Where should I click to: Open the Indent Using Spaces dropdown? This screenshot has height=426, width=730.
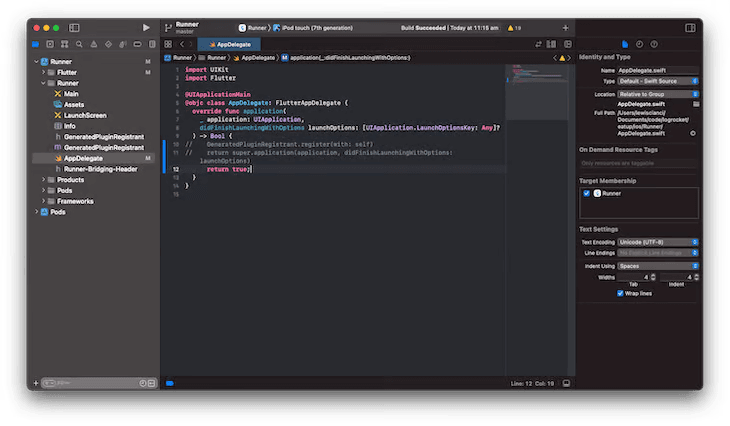tap(657, 265)
